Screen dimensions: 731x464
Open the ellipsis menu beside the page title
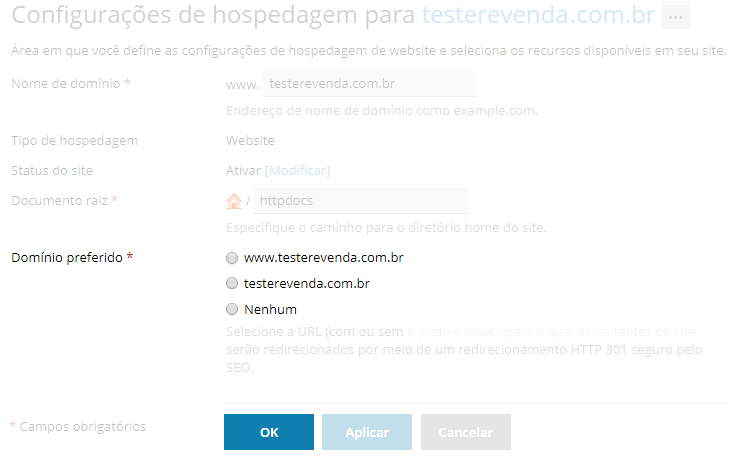[x=676, y=17]
